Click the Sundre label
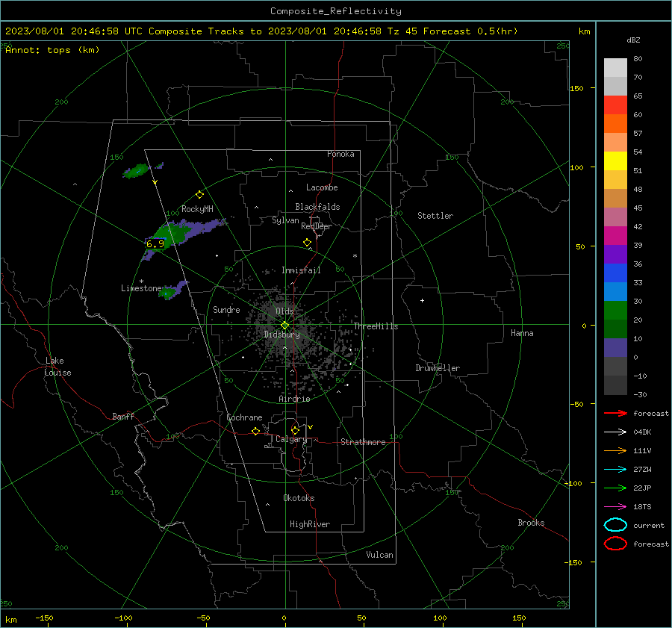672x628 pixels. [226, 310]
